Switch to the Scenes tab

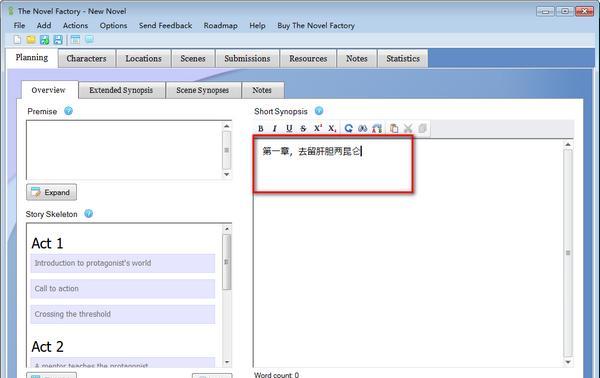pyautogui.click(x=193, y=59)
